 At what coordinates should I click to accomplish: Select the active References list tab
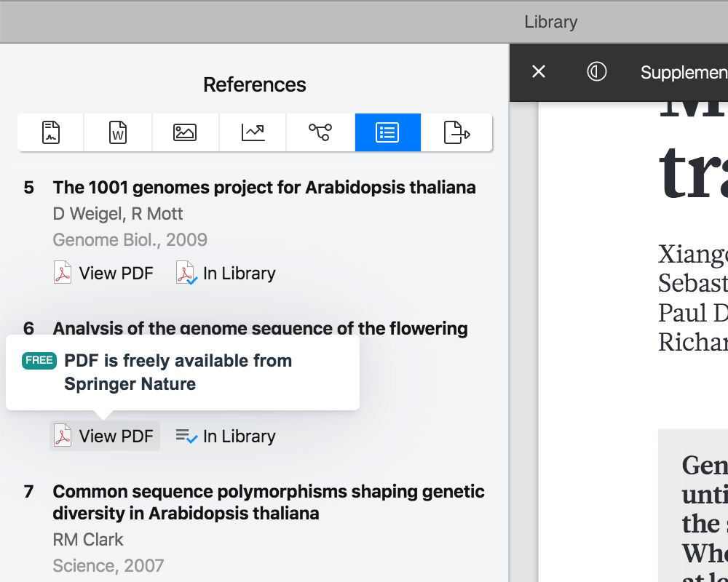(x=387, y=132)
